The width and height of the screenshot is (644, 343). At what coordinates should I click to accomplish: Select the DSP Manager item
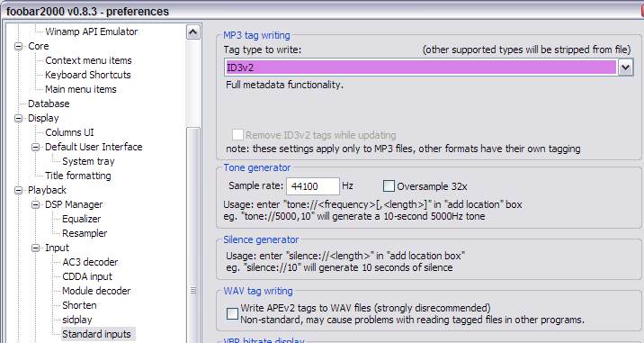[74, 204]
